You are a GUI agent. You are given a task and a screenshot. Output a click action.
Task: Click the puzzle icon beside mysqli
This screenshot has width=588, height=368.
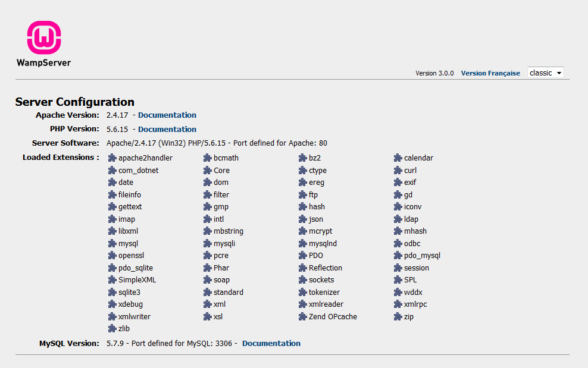coord(208,244)
